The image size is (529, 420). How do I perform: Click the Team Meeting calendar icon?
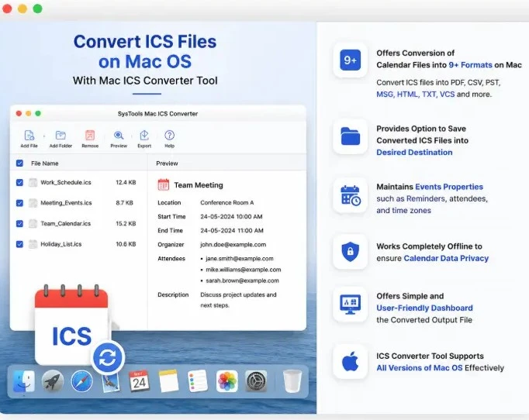click(164, 184)
